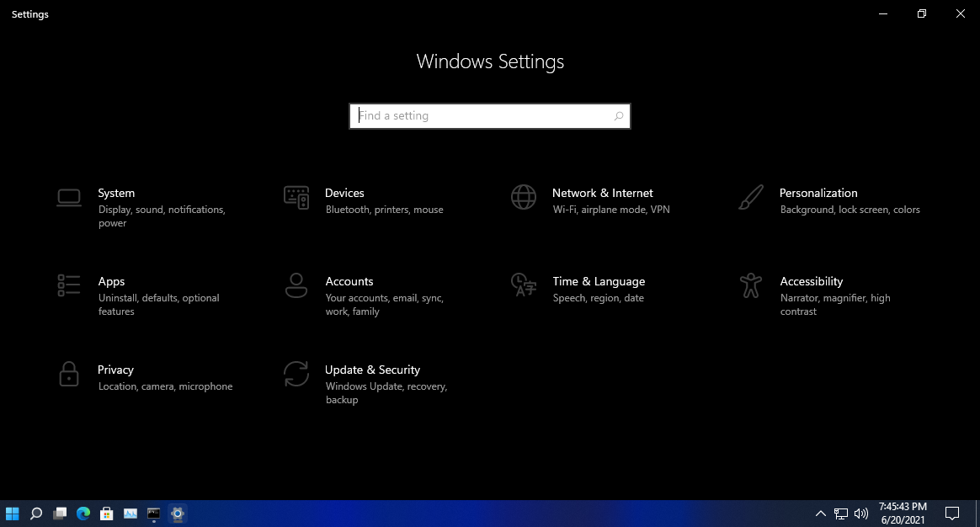
Task: Click the Personalization paintbrush icon
Action: [x=751, y=197]
